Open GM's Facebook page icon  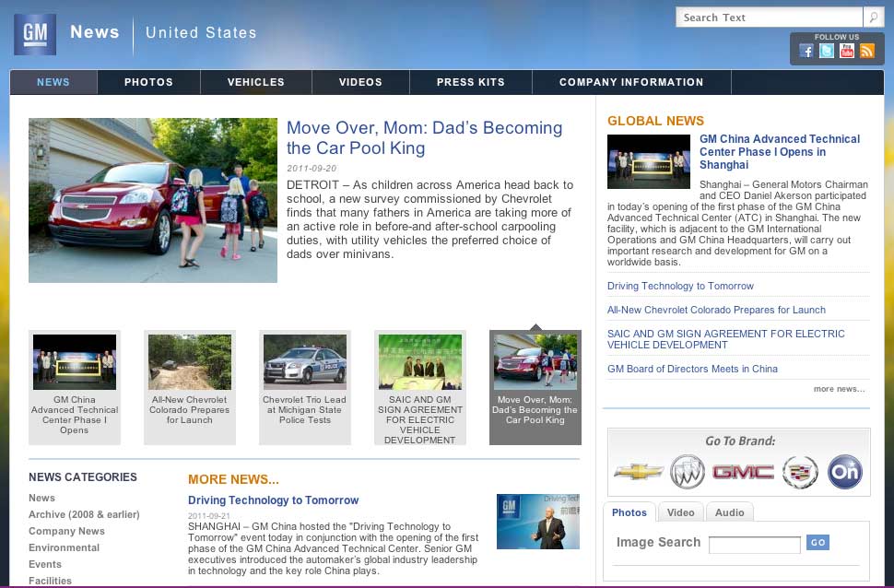[x=806, y=51]
